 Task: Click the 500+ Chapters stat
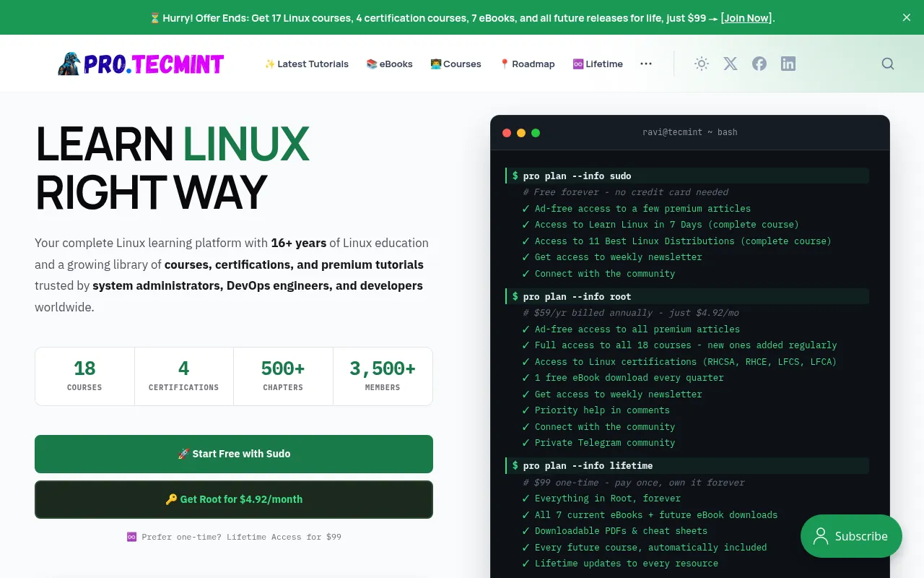click(x=283, y=376)
